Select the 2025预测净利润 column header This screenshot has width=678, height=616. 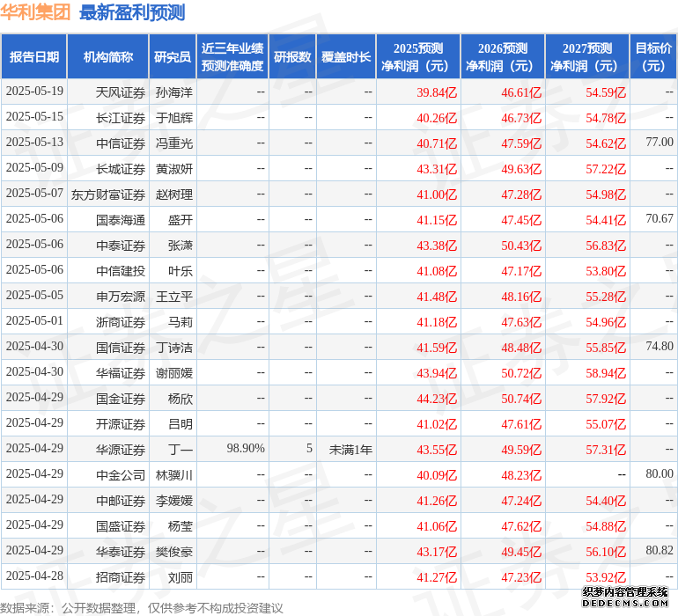pyautogui.click(x=418, y=56)
